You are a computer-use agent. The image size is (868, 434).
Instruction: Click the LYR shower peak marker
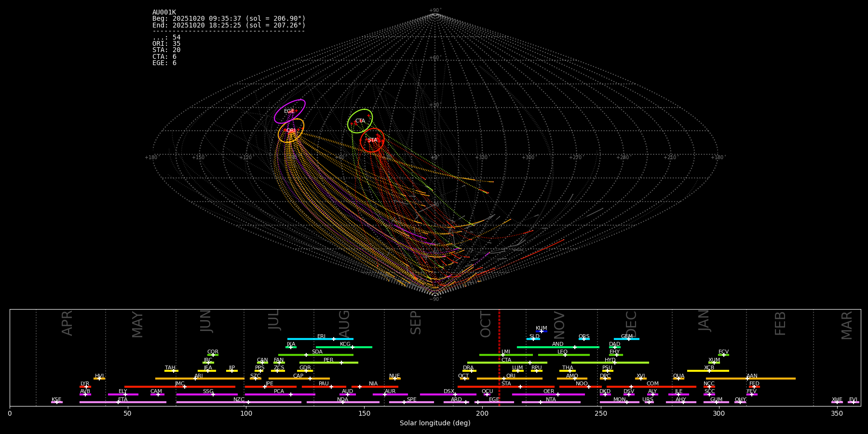[86, 386]
